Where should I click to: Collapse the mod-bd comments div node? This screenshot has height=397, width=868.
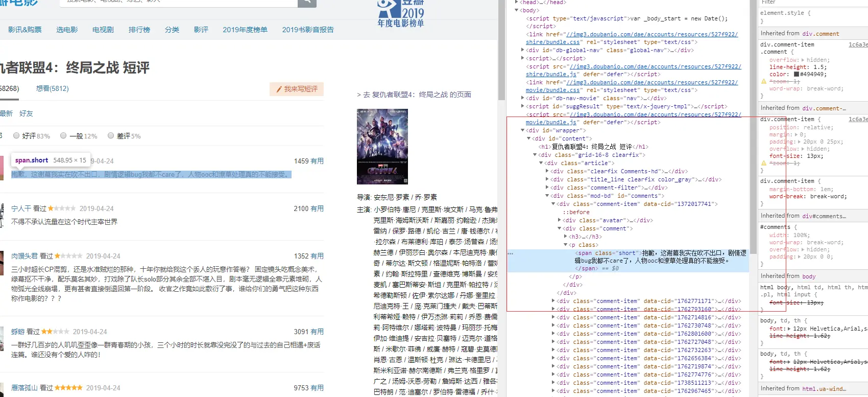click(547, 196)
